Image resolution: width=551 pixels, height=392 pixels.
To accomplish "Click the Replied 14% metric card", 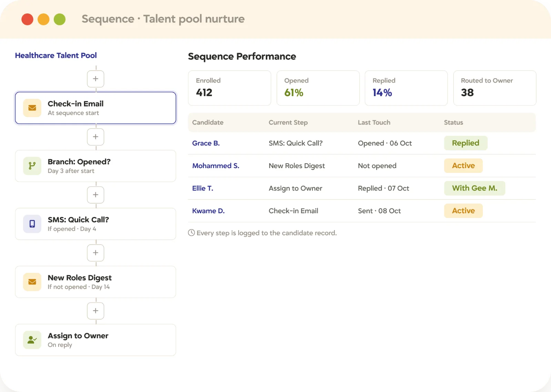I will point(406,88).
